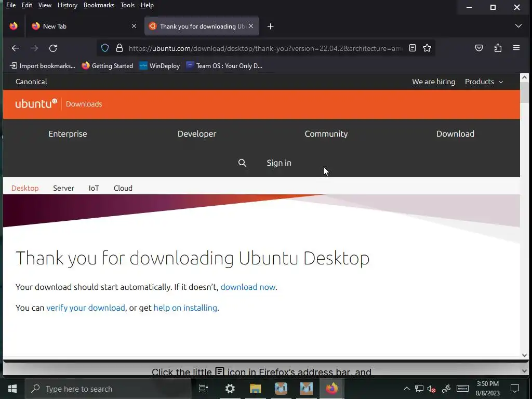The image size is (532, 399).
Task: Open the WinDeploy bookmark
Action: click(x=159, y=66)
